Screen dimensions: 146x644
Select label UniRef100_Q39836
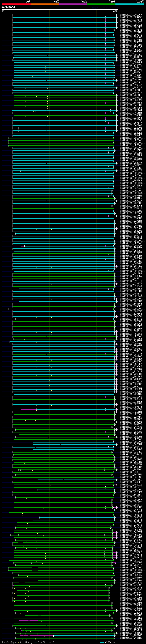(x=131, y=30)
